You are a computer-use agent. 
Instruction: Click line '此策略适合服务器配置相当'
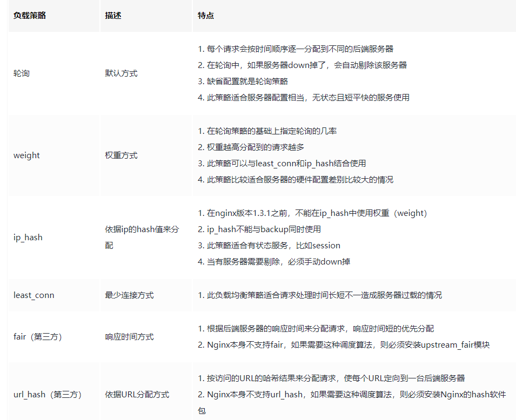coord(304,97)
